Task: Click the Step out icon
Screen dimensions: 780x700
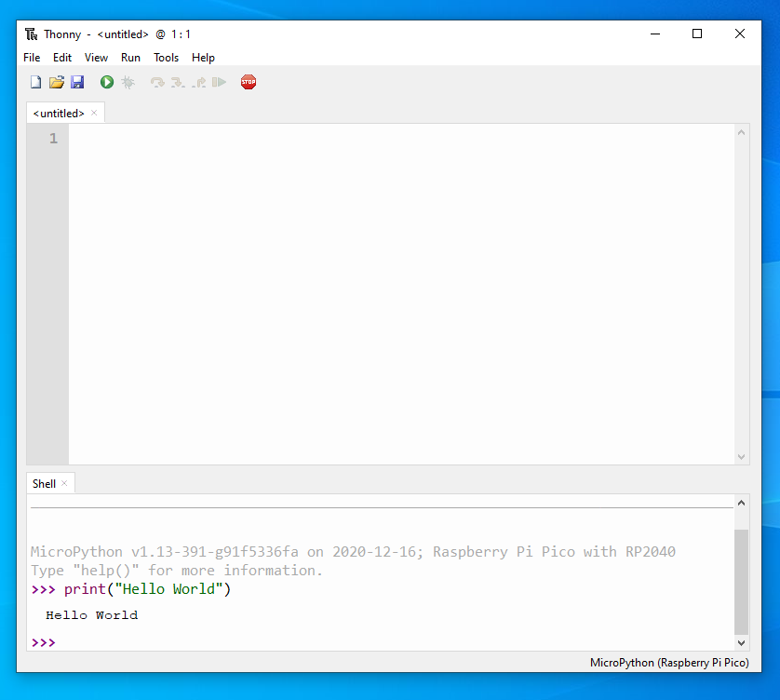Action: coord(199,82)
